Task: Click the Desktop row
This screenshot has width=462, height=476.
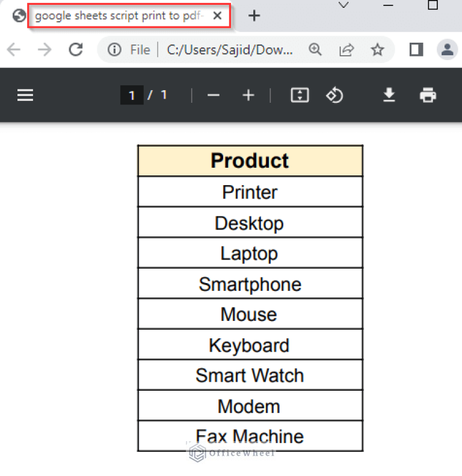Action: tap(250, 223)
